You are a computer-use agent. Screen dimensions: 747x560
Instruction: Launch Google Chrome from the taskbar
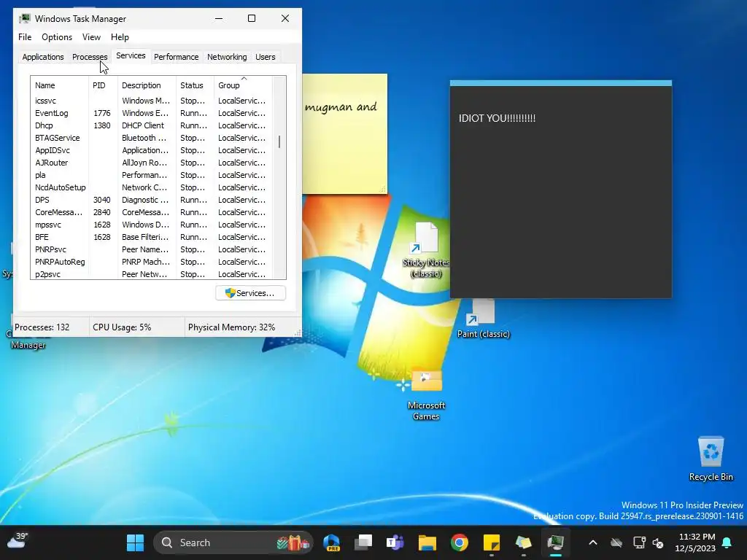(460, 542)
